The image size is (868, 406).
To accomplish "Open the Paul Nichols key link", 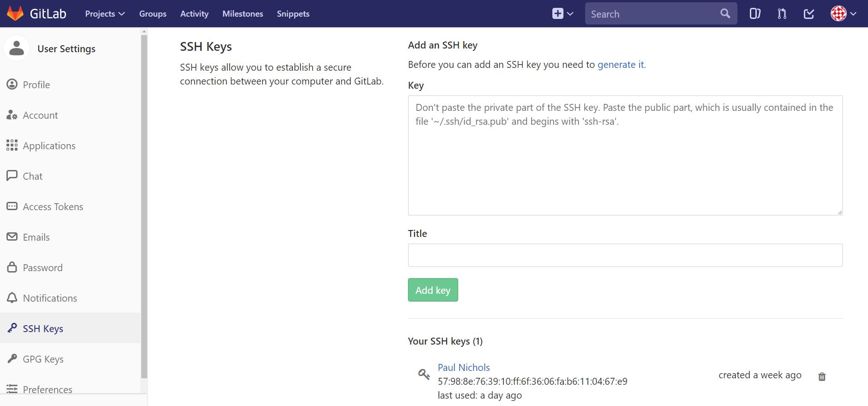I will pos(464,367).
